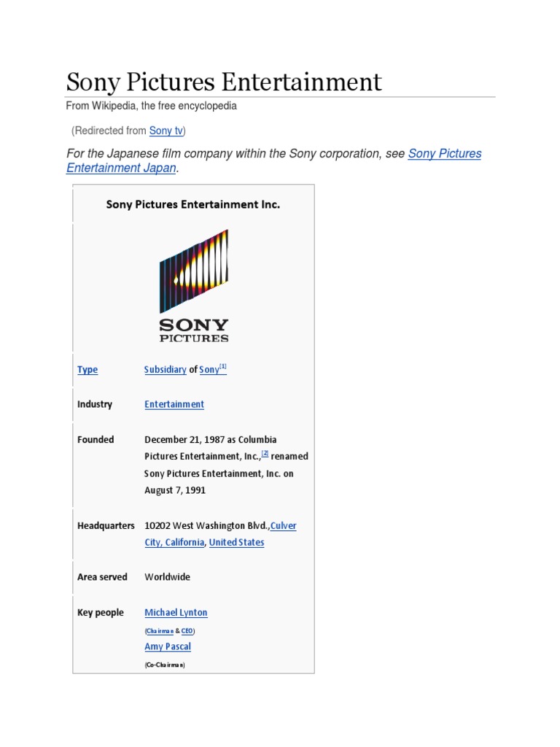Click the "Worldwide" area served value
This screenshot has width=560, height=747.
(167, 577)
